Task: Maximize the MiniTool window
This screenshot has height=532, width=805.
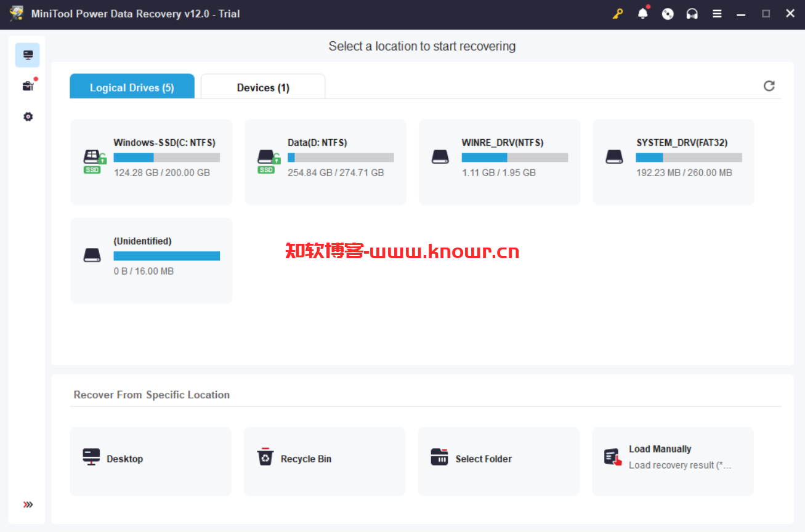Action: 766,14
